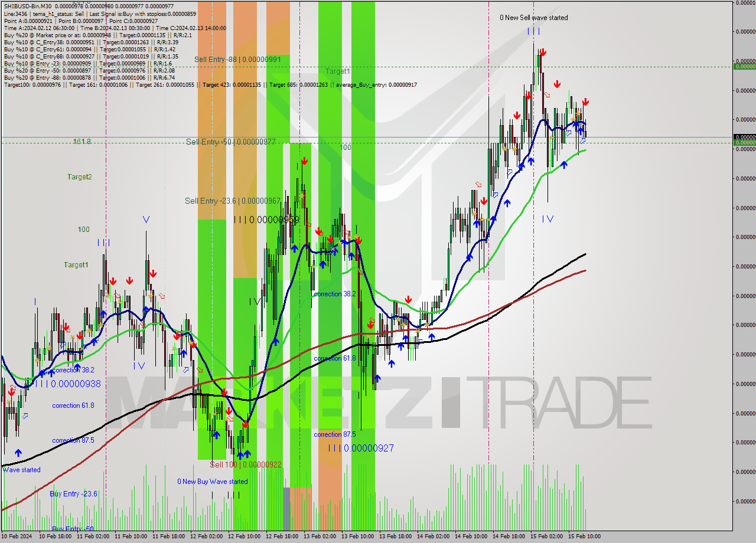Viewport: 756px width, 543px height.
Task: Select the 15 Feb 10:00 time label
Action: coord(584,537)
